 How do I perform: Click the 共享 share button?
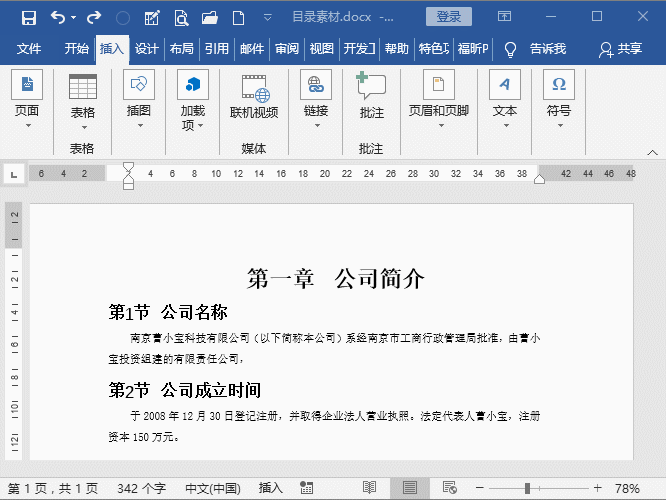(x=621, y=49)
